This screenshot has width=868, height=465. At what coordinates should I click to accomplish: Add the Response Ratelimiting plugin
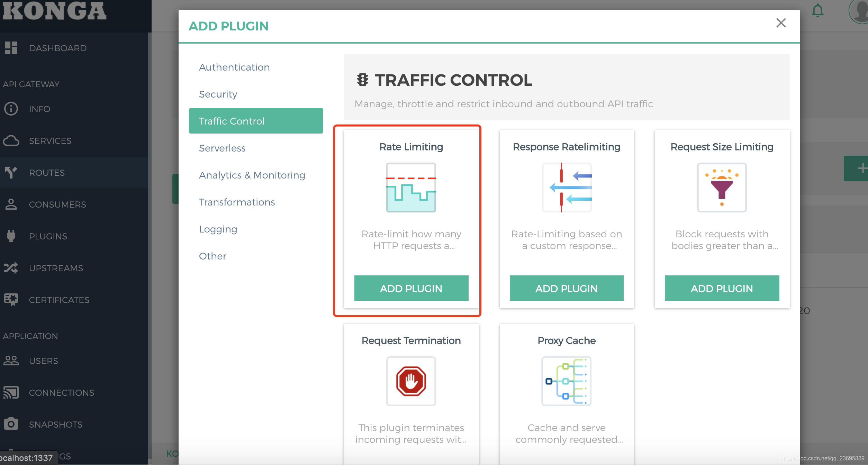pos(567,288)
